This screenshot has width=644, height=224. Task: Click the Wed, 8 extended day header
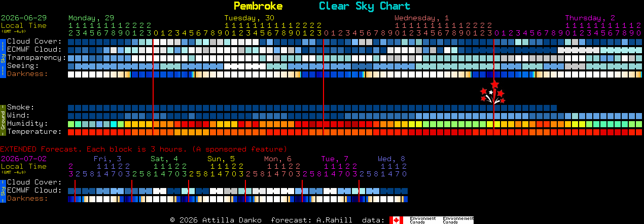coord(391,158)
